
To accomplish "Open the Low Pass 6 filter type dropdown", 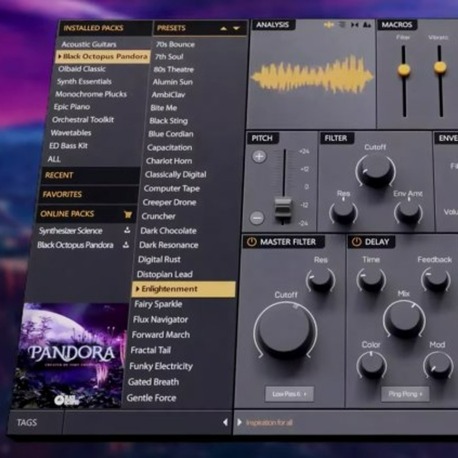I will pyautogui.click(x=289, y=394).
